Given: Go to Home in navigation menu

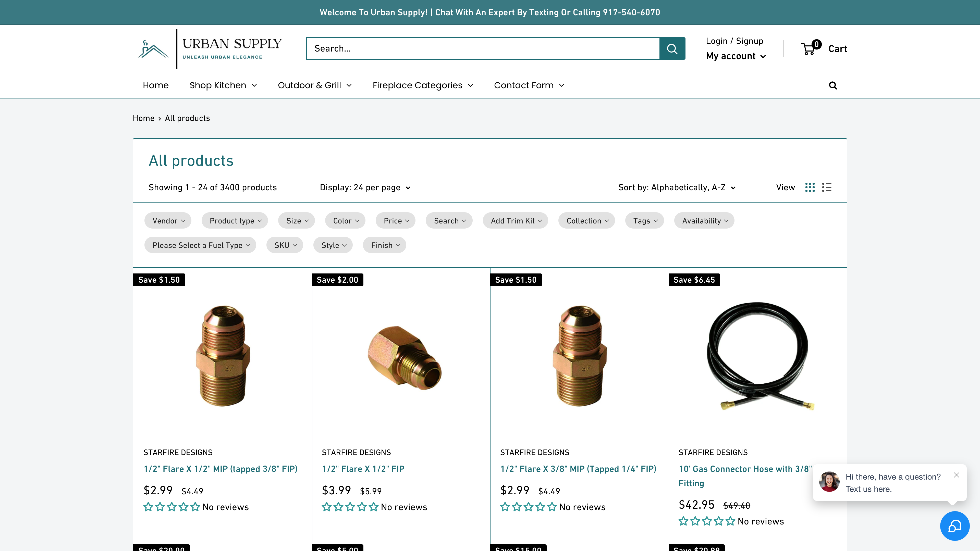Looking at the screenshot, I should tap(156, 85).
